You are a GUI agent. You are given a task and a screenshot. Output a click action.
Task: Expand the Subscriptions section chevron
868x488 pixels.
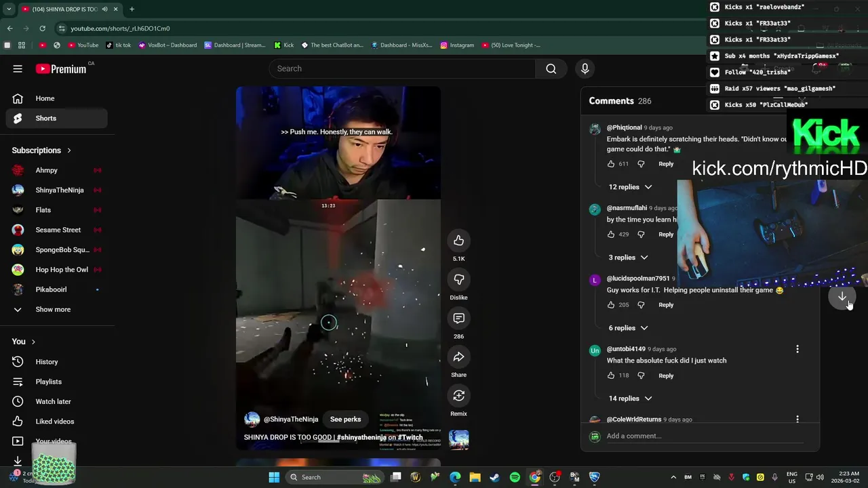[x=68, y=150]
